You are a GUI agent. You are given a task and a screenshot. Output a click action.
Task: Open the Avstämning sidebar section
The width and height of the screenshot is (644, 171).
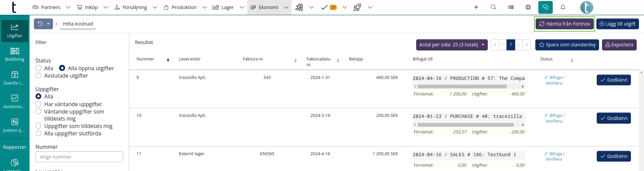[14, 101]
